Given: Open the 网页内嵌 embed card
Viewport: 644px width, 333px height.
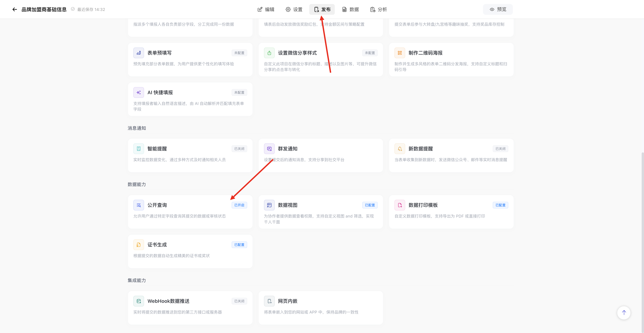Looking at the screenshot, I should (x=321, y=308).
